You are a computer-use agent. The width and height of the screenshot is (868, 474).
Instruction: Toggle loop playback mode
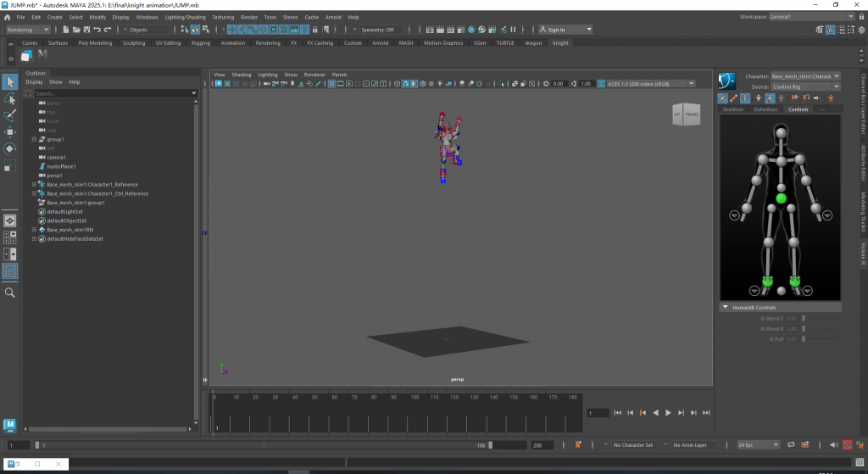click(790, 444)
